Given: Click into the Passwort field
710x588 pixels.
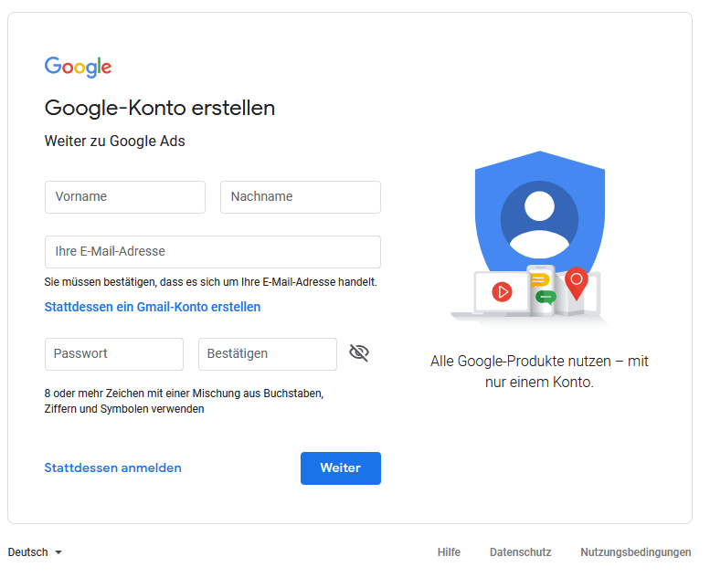Looking at the screenshot, I should click(x=114, y=354).
